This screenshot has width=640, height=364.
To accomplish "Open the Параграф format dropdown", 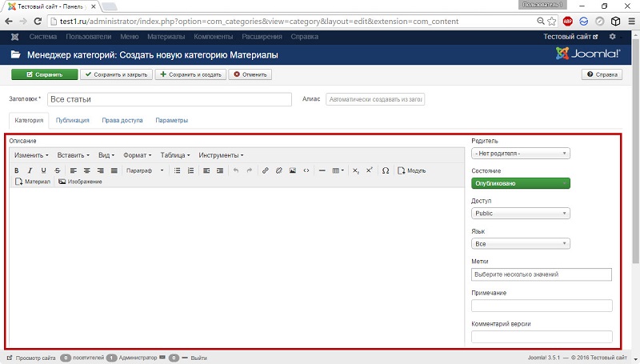I will tap(145, 170).
